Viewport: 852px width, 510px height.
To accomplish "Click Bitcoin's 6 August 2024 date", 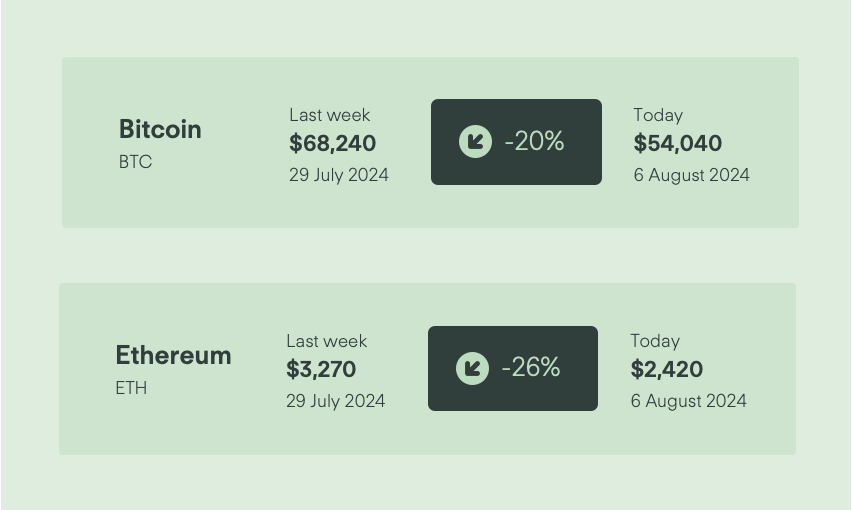I will [x=692, y=175].
